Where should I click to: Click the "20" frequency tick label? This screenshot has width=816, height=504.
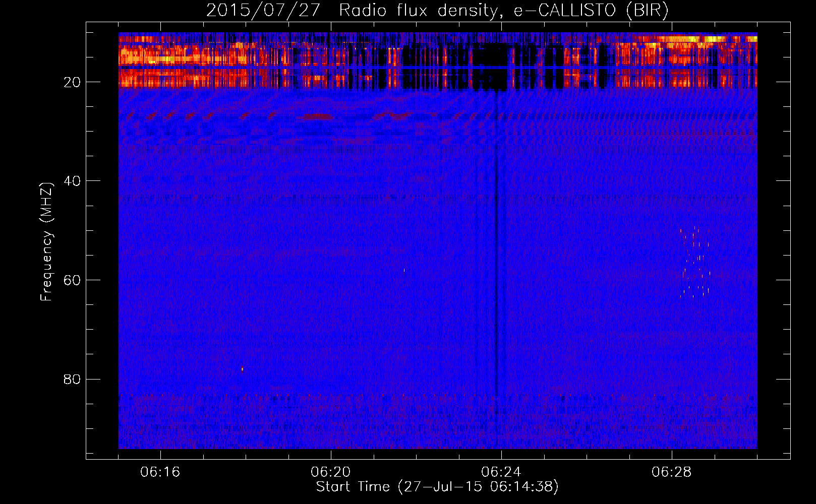pyautogui.click(x=73, y=82)
